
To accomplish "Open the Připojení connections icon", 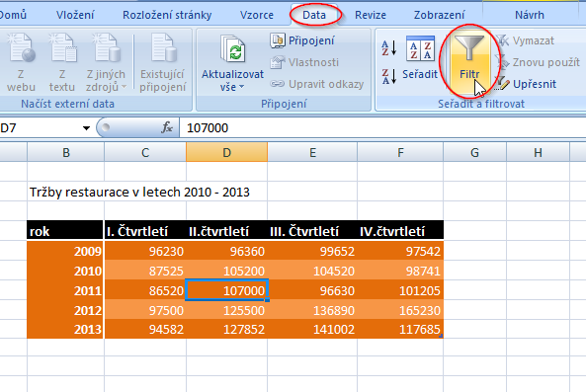I will [278, 40].
